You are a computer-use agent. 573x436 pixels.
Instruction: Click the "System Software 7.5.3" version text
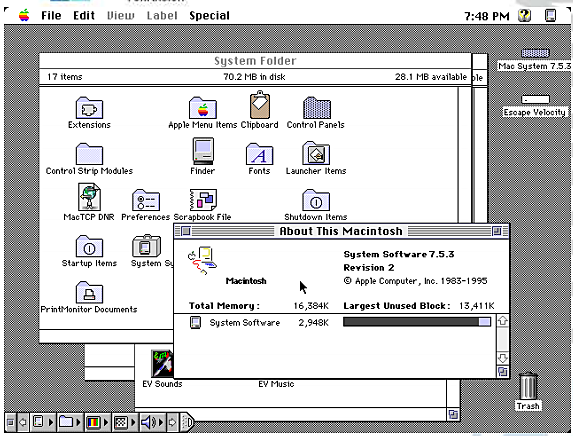tap(399, 254)
